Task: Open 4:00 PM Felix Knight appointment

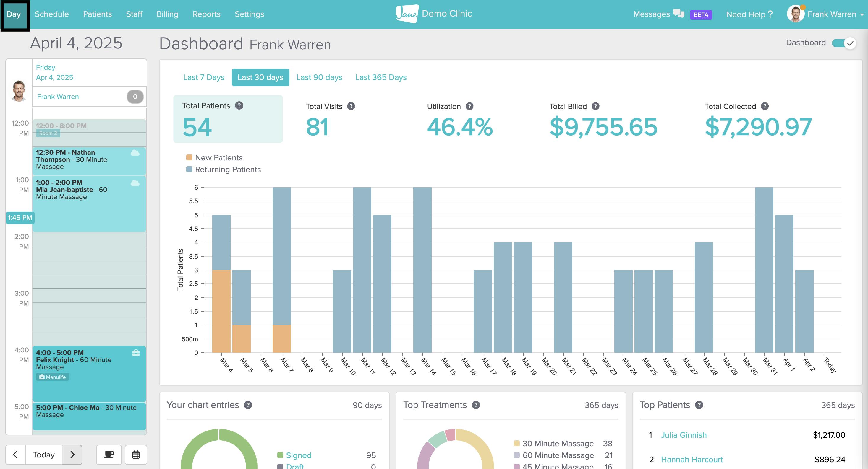Action: [x=89, y=374]
